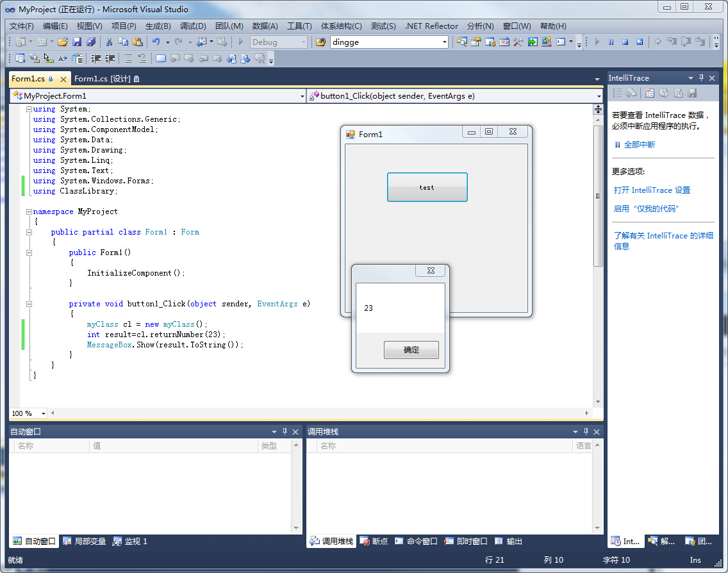
Task: Open the dingge find combo box dropdown
Action: click(x=444, y=42)
